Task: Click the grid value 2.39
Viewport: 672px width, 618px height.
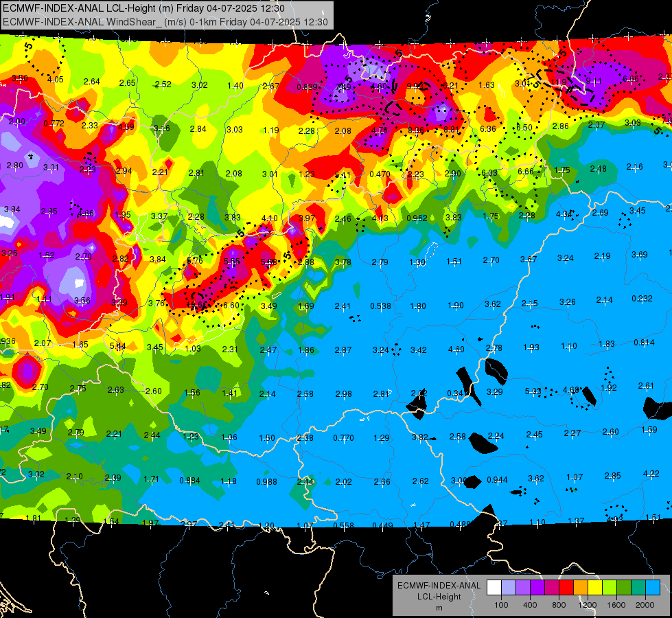Action: [x=113, y=477]
